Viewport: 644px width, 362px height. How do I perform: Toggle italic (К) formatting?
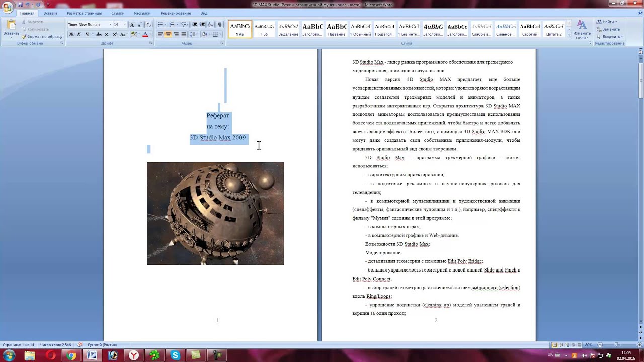pos(78,34)
